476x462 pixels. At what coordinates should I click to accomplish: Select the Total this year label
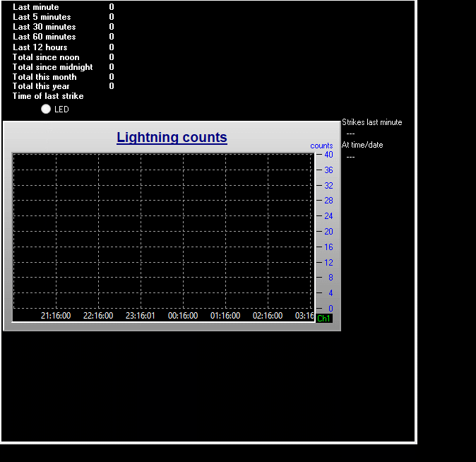[41, 86]
